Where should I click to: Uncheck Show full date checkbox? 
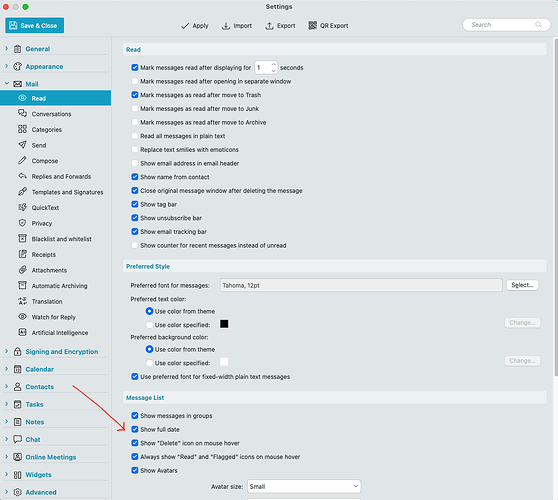pos(135,429)
